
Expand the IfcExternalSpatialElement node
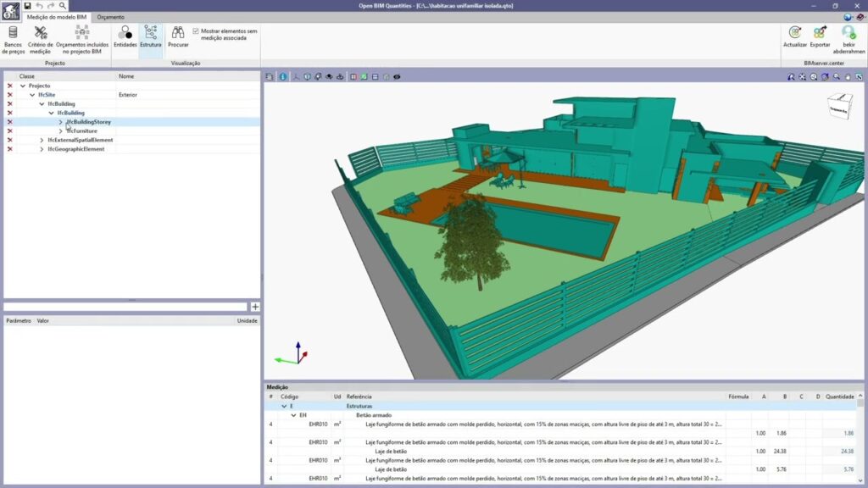42,140
